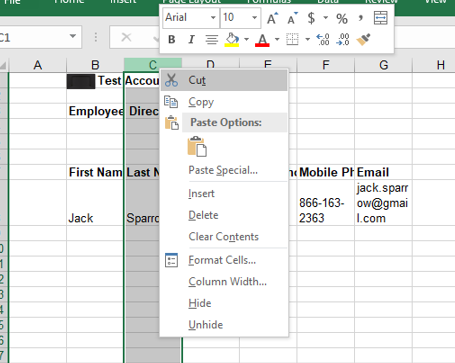The width and height of the screenshot is (455, 363).
Task: Click Decrease Decimal icon
Action: click(x=343, y=39)
